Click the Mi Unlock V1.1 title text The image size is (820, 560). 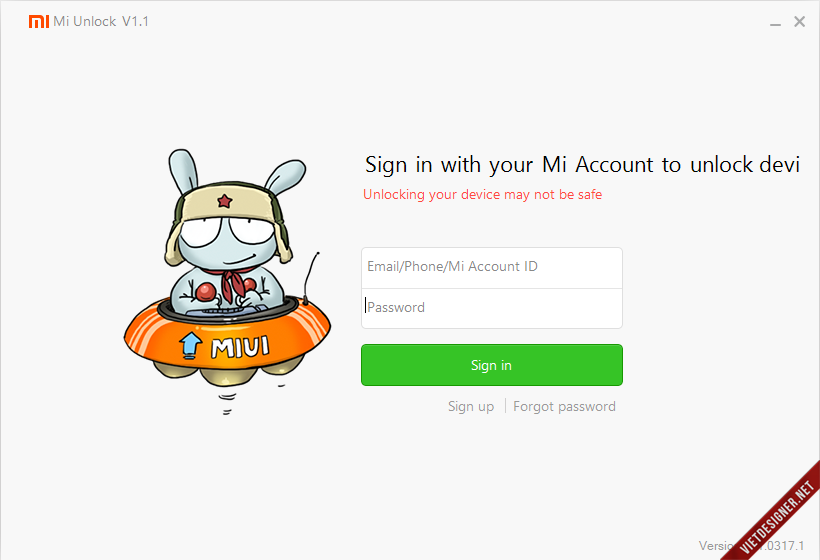pos(101,21)
